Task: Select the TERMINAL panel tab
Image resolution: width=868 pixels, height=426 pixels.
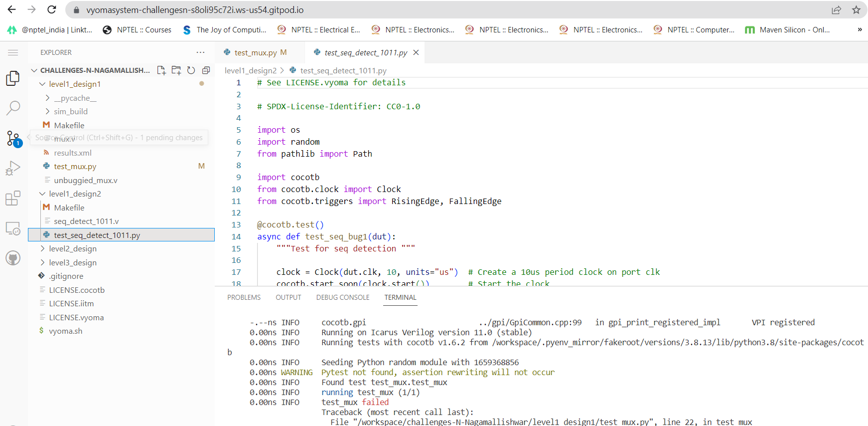Action: pyautogui.click(x=400, y=298)
